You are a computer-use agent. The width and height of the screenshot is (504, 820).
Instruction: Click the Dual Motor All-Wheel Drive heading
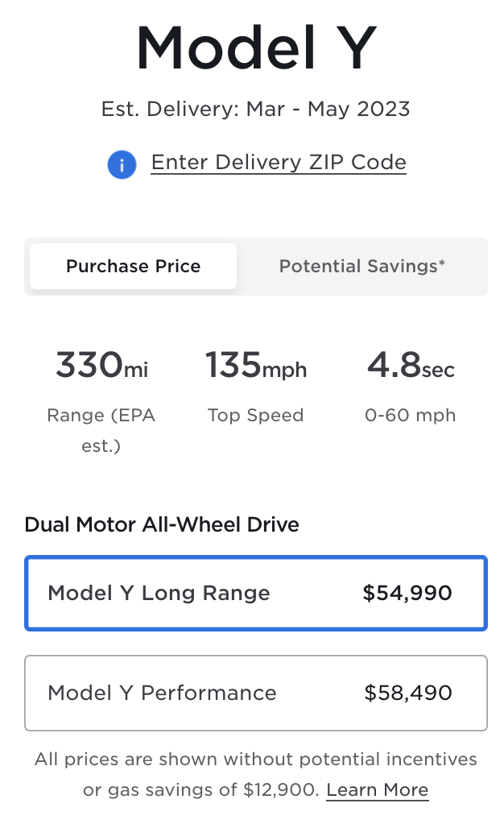coord(162,525)
